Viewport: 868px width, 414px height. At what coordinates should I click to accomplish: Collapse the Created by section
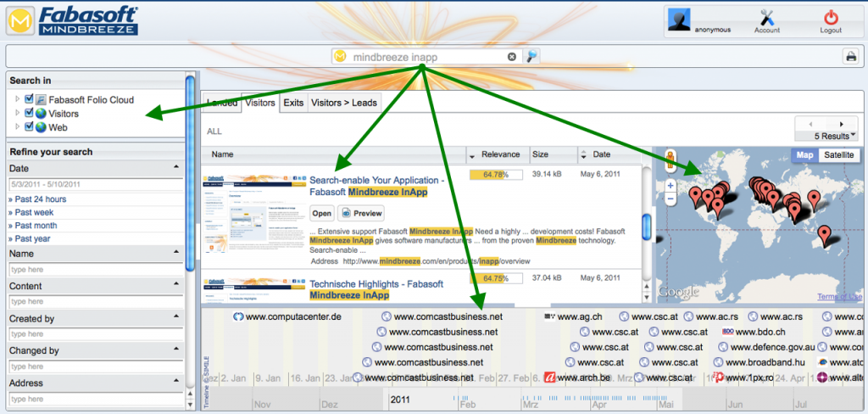pos(176,317)
